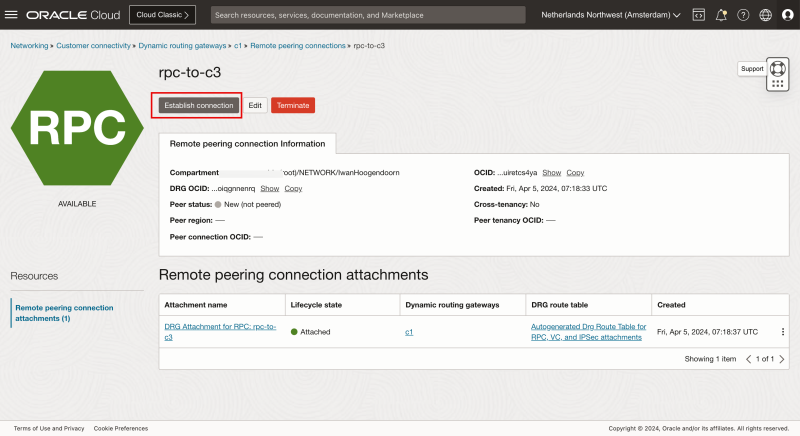Open the attachment row three-dot actions menu
The image size is (800, 436).
click(x=783, y=332)
